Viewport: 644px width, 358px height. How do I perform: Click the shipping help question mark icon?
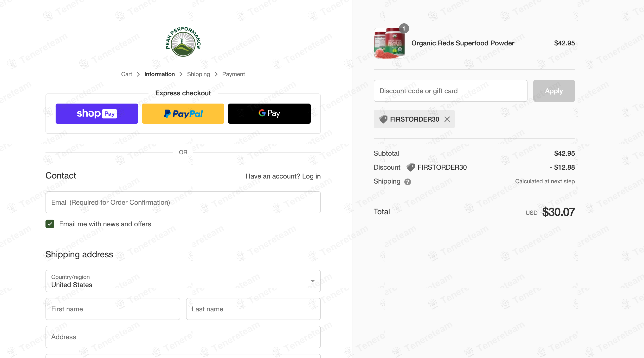(407, 182)
